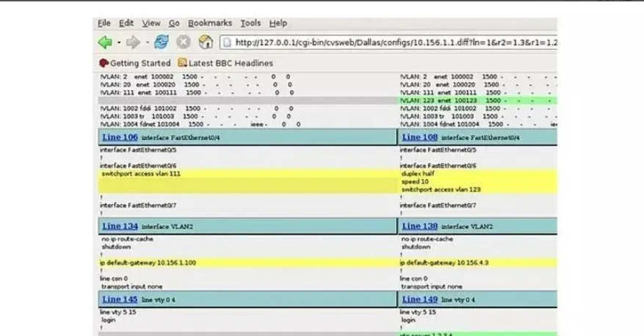This screenshot has width=644, height=336.
Task: Click the green highlighted VLAN 123 added line
Action: pyautogui.click(x=478, y=101)
